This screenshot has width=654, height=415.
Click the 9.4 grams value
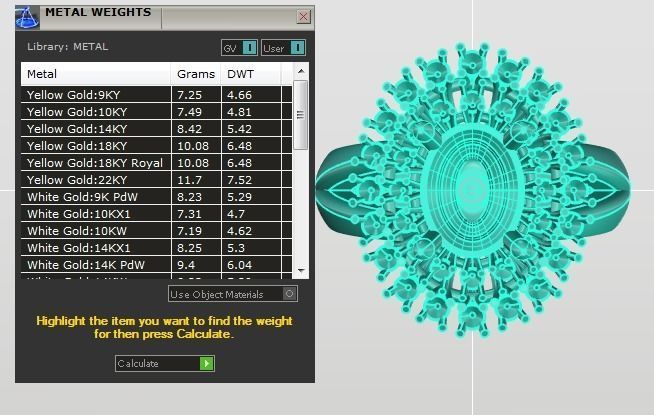coord(186,265)
